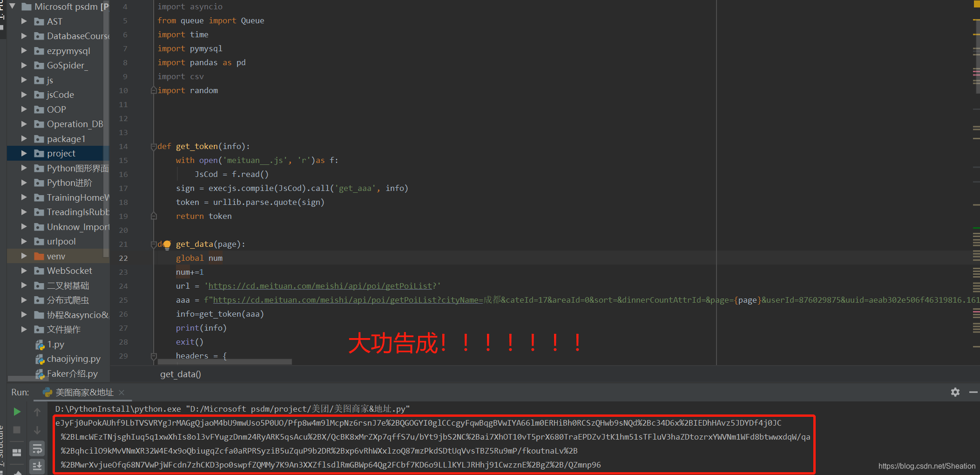Open chaojiying.py file

[x=74, y=359]
